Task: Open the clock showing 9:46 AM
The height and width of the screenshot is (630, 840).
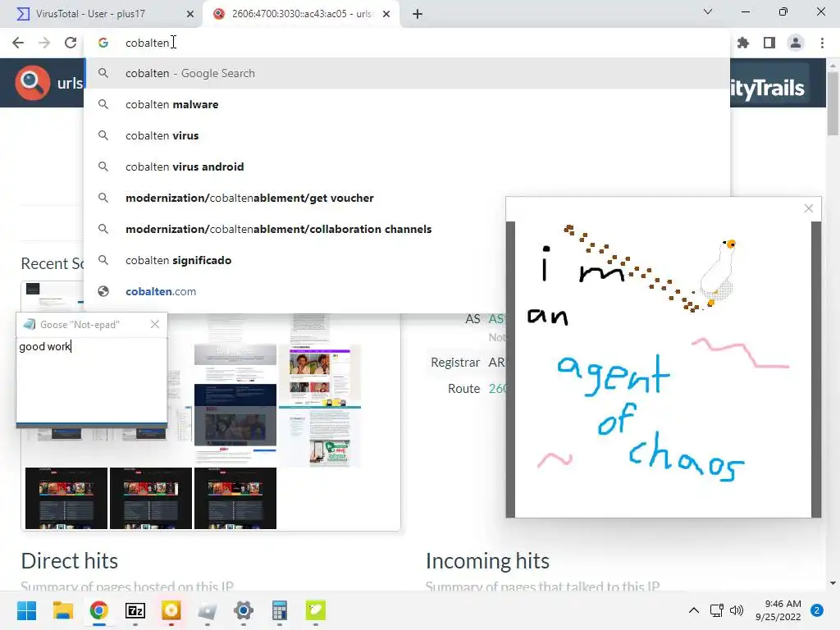Action: pyautogui.click(x=778, y=610)
